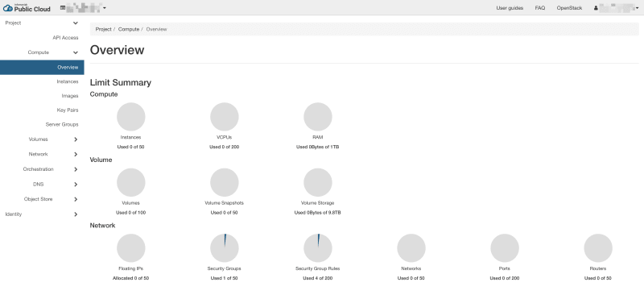Click the 'Used 0 of 200' VCPUs text

point(225,147)
